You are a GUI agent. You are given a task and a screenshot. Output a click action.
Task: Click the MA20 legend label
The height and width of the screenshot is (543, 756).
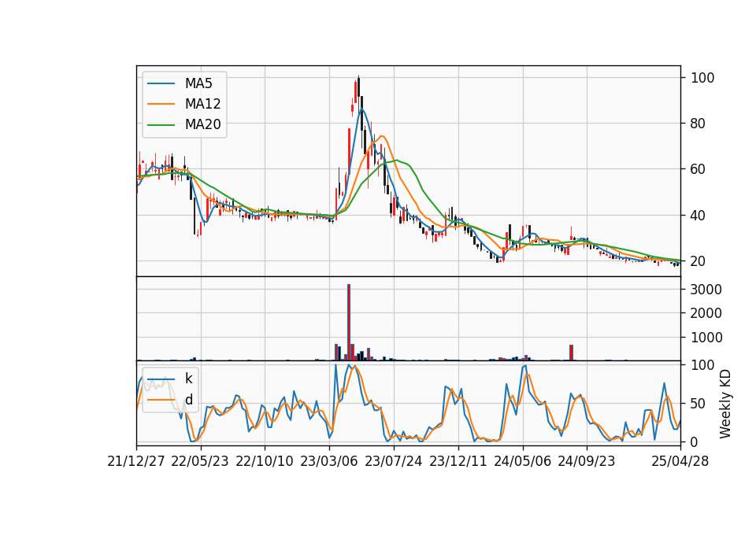click(x=202, y=124)
